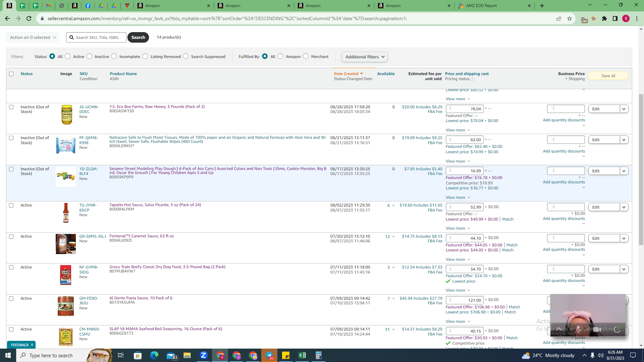Select the Search Suppressed status filter
The image size is (644, 362).
[186, 56]
